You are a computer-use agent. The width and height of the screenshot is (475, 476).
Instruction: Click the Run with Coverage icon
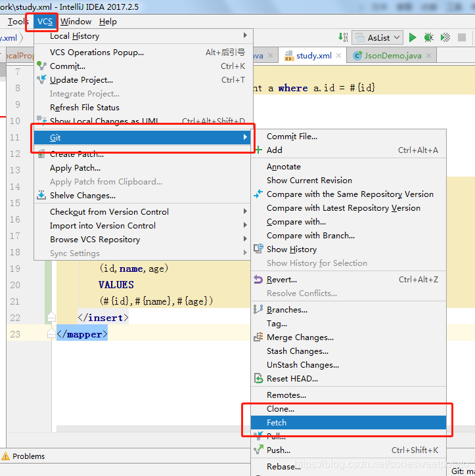point(445,37)
